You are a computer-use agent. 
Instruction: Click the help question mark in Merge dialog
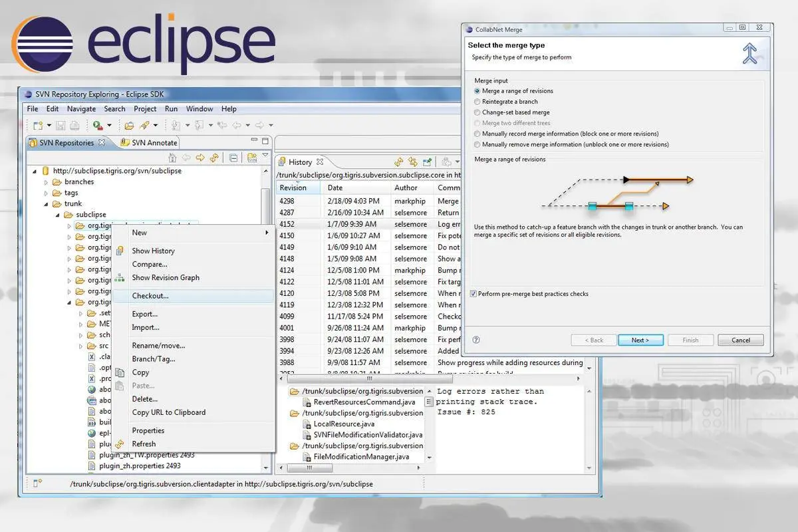475,340
